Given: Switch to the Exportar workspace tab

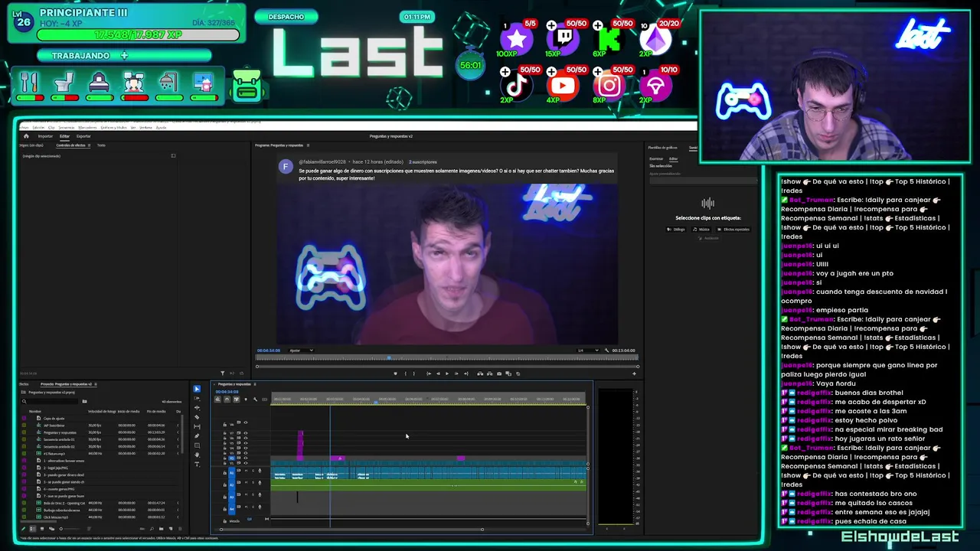Looking at the screenshot, I should pos(83,136).
